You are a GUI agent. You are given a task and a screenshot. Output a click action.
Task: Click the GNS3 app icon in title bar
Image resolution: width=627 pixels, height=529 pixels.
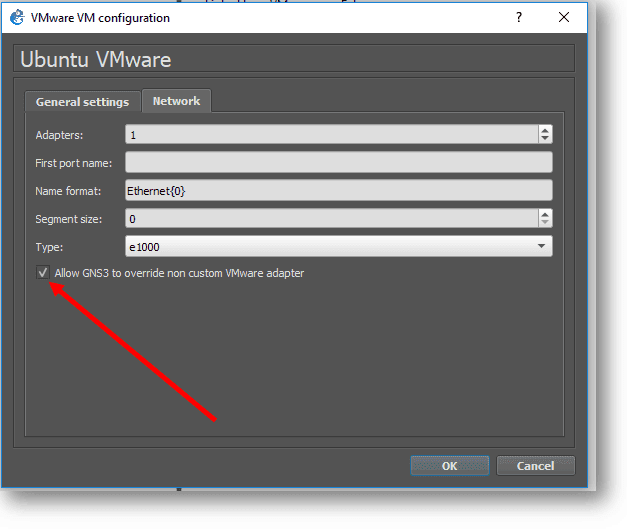coord(17,18)
